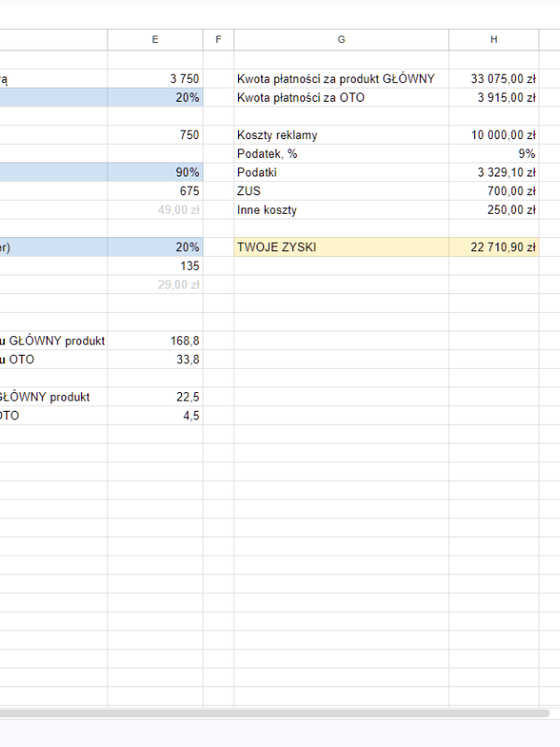Screen dimensions: 560x747
Task: Click the Kwota płatności za OTO label
Action: tap(341, 98)
